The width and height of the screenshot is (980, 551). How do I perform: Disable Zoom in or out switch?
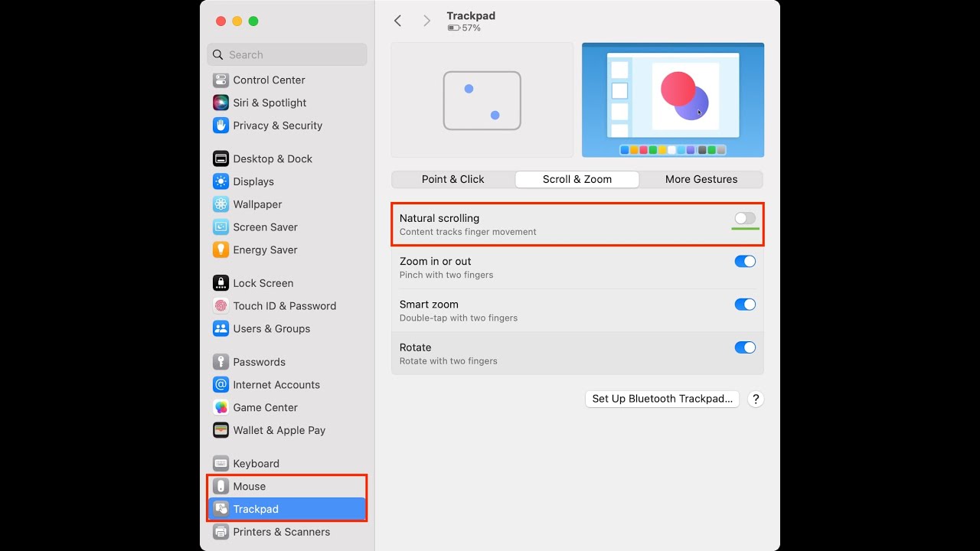745,261
